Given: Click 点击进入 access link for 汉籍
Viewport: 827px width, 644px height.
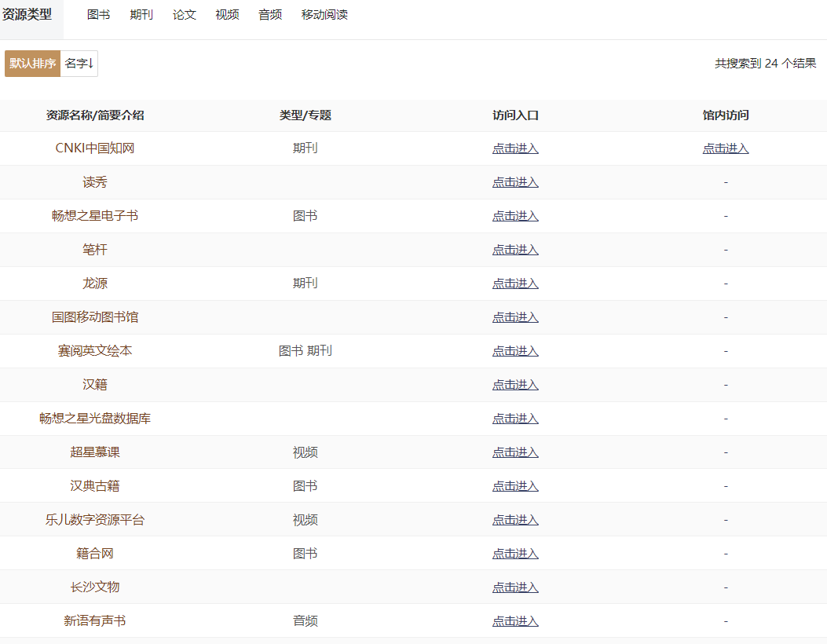Looking at the screenshot, I should coord(515,385).
